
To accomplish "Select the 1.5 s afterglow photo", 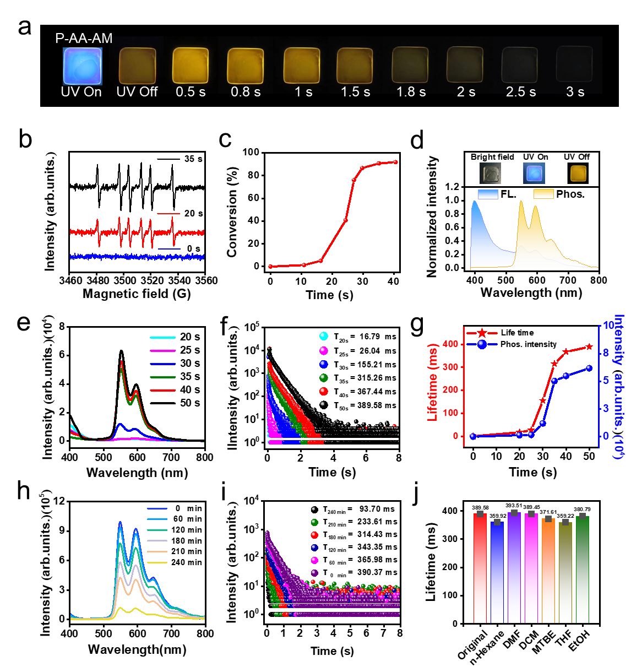I will pos(355,66).
